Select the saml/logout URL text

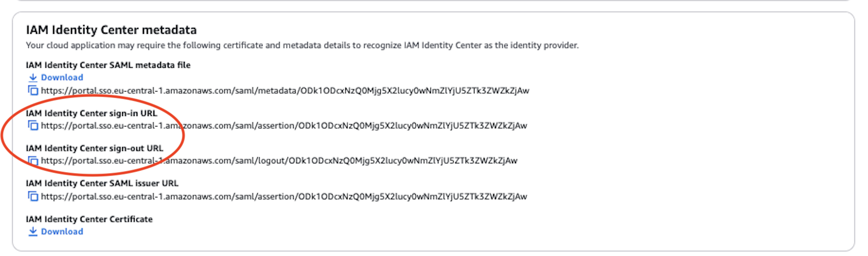pyautogui.click(x=279, y=161)
